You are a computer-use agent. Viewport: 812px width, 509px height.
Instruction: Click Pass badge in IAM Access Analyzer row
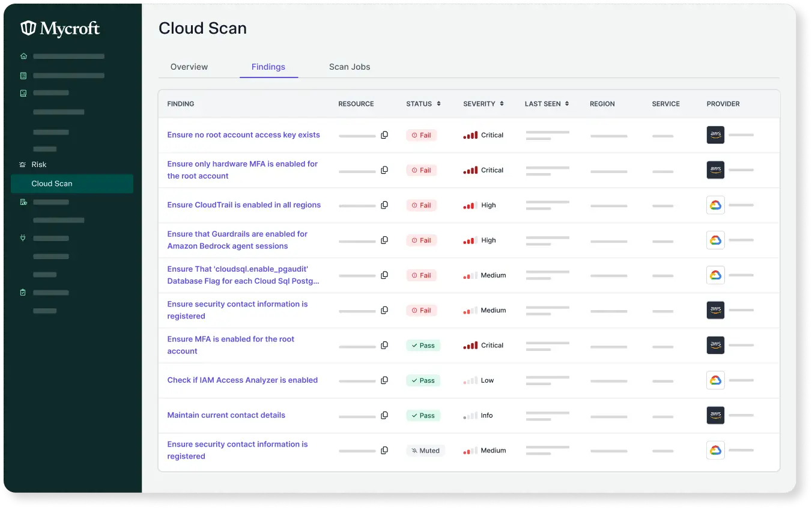(423, 380)
